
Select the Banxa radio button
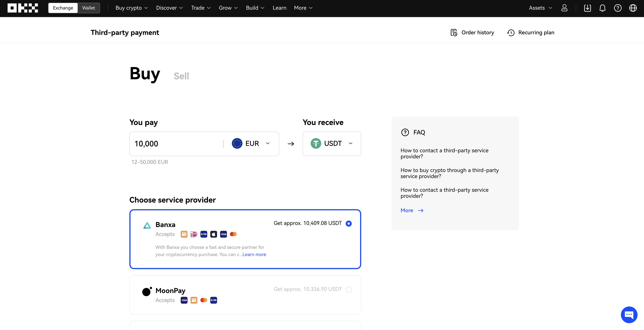pos(349,223)
